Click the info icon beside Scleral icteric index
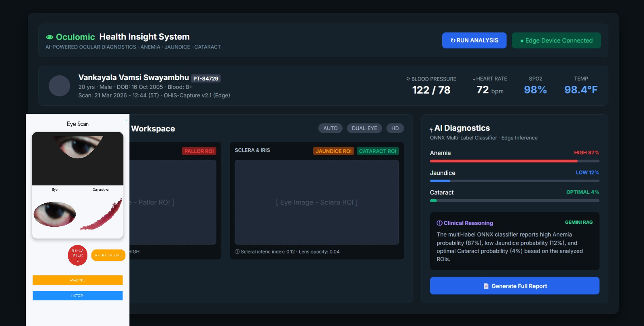The width and height of the screenshot is (644, 326). click(237, 252)
